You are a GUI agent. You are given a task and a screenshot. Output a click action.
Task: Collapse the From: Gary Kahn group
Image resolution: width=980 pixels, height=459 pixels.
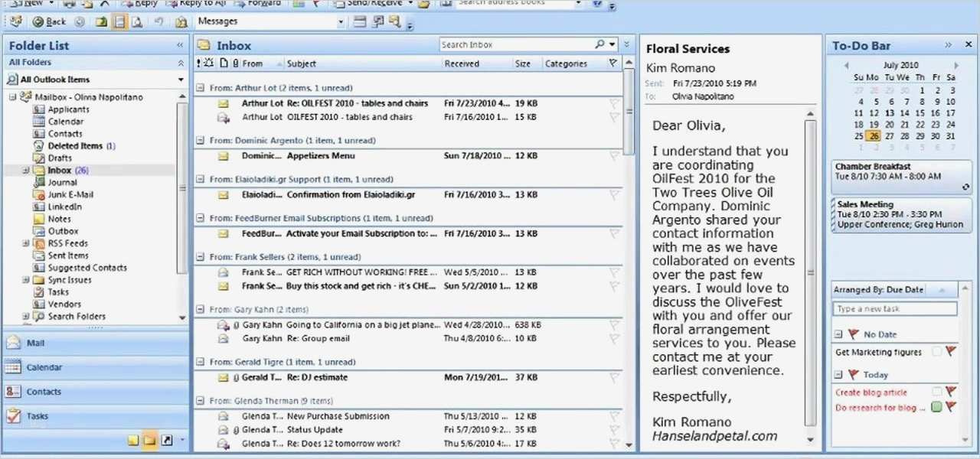(201, 310)
